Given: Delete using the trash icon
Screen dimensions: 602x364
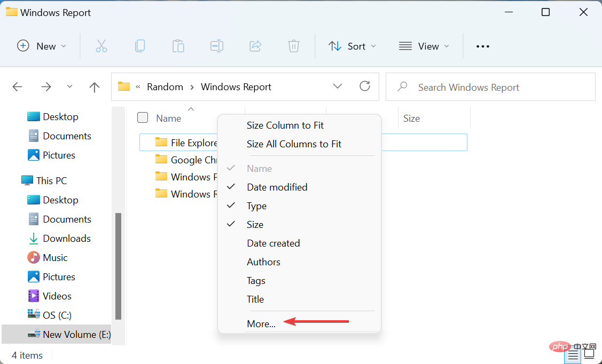Looking at the screenshot, I should 293,46.
